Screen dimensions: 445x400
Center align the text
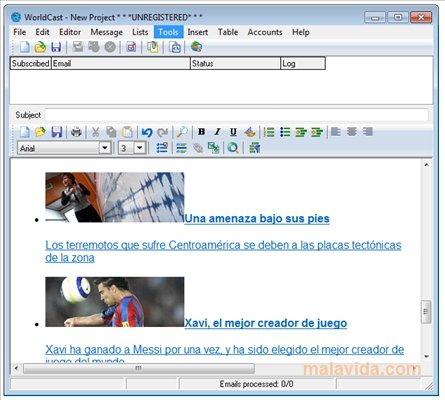pos(352,132)
